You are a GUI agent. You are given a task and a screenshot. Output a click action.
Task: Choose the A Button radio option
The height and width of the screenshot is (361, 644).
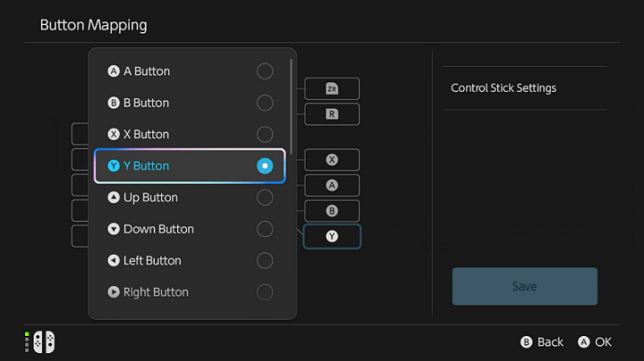click(x=265, y=71)
